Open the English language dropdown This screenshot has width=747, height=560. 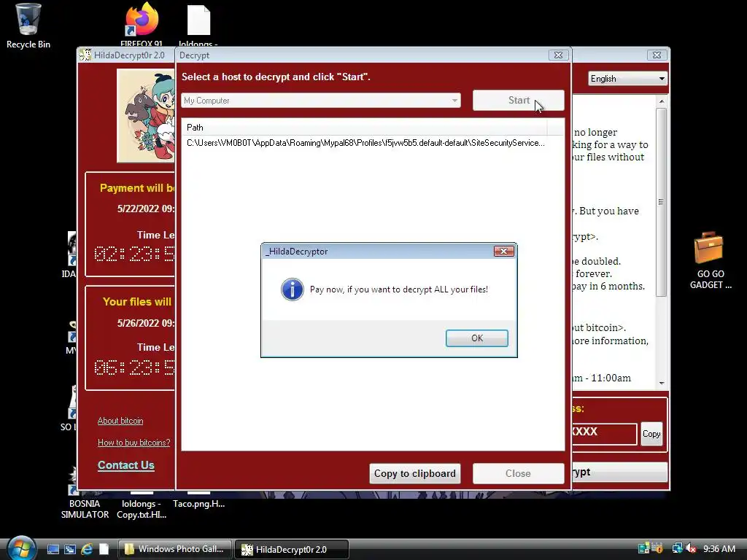(627, 79)
